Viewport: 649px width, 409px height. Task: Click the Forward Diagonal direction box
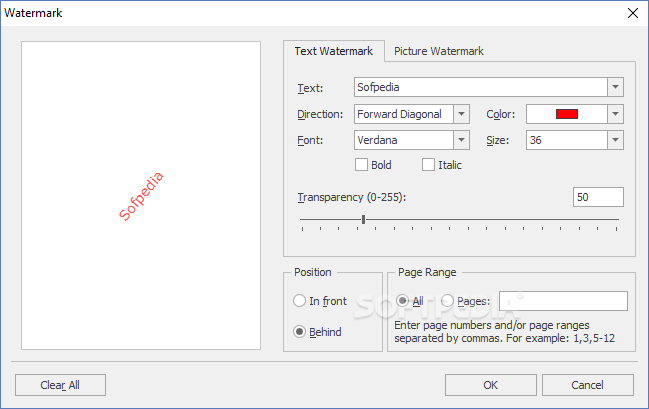(404, 114)
